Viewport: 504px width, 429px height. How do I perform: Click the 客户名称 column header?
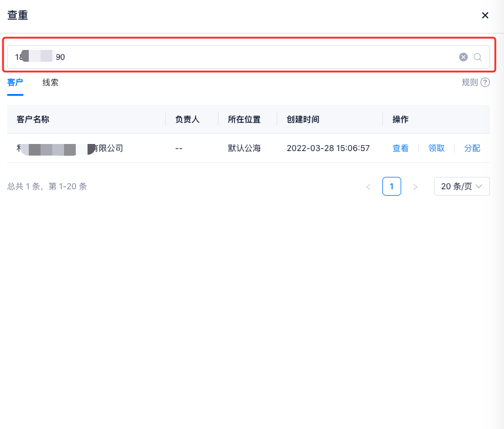coord(33,119)
